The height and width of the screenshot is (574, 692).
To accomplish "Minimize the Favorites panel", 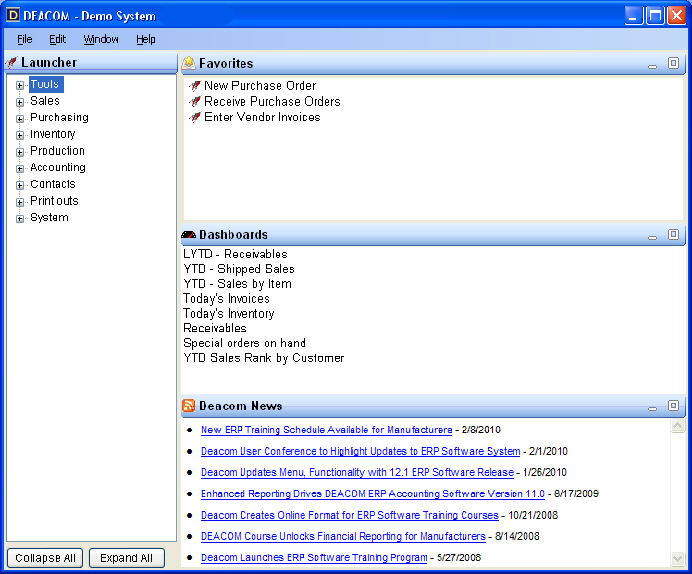I will tap(653, 64).
